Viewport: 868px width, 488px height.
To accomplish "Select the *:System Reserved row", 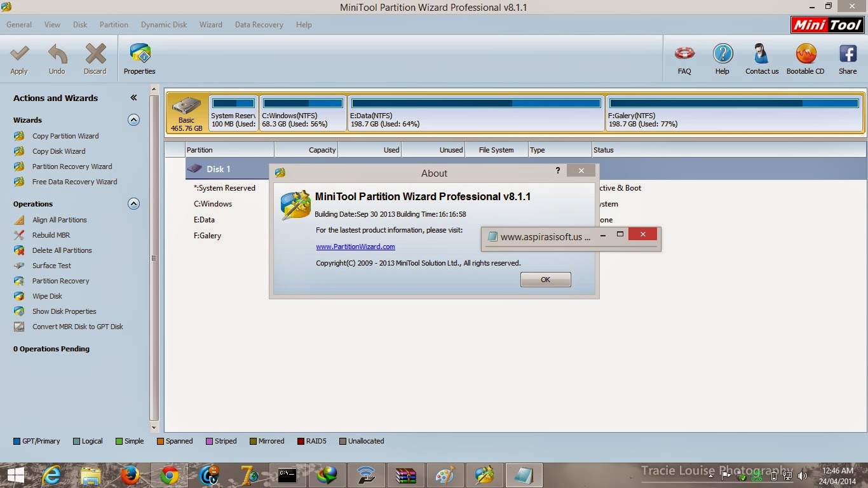I will [x=224, y=188].
